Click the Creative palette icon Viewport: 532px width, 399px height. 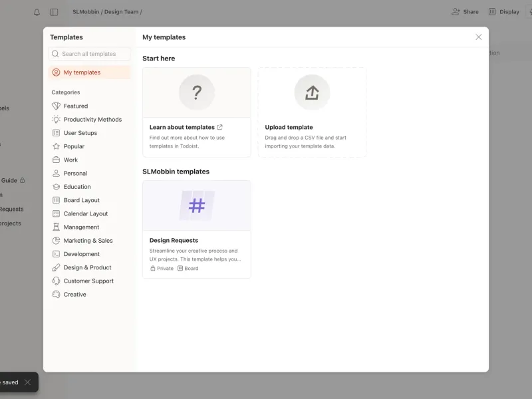(x=56, y=295)
